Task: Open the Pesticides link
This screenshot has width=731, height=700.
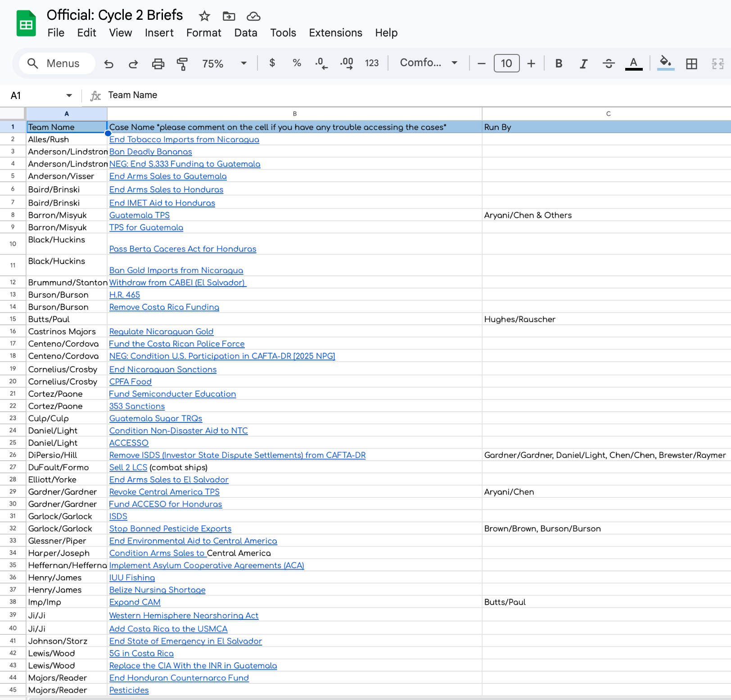Action: pyautogui.click(x=129, y=690)
